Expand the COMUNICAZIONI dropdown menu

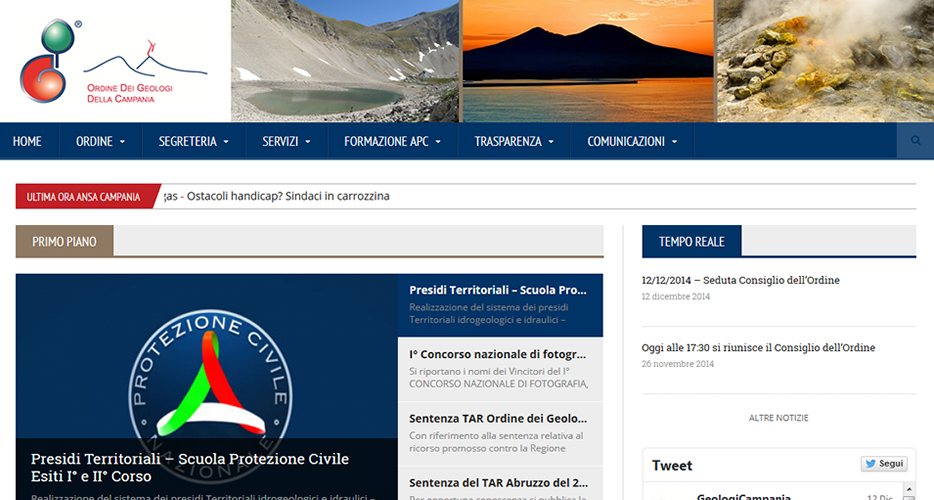[x=632, y=141]
